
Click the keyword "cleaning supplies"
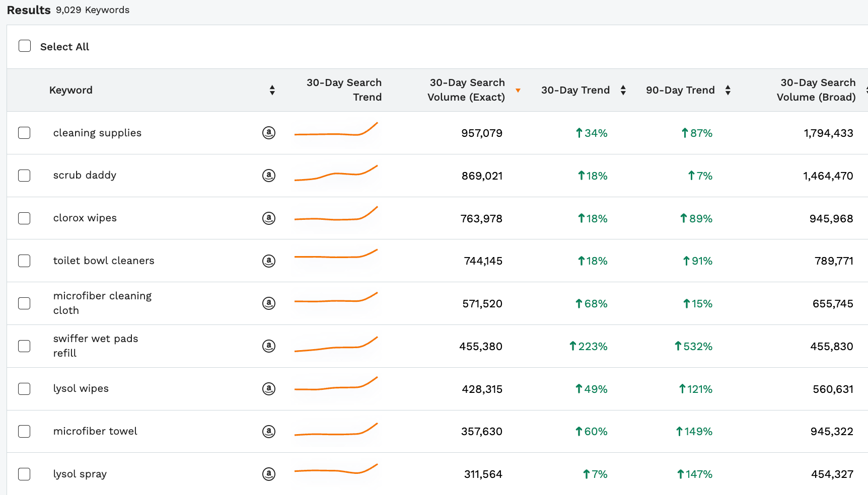click(97, 133)
